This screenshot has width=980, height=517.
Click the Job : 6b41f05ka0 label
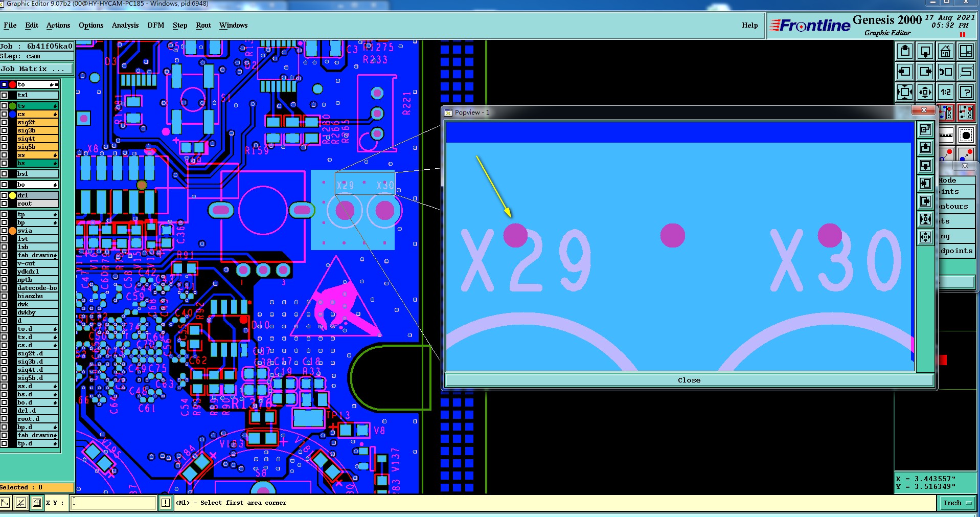tap(37, 46)
